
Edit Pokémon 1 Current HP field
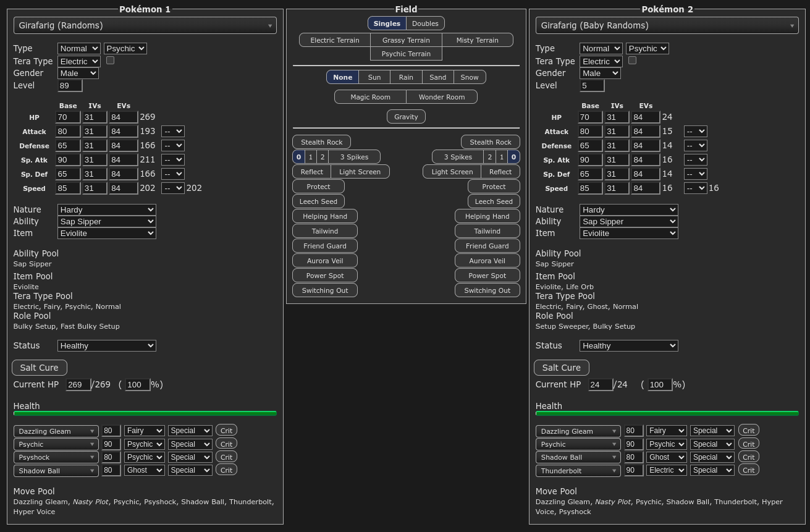[x=78, y=385]
